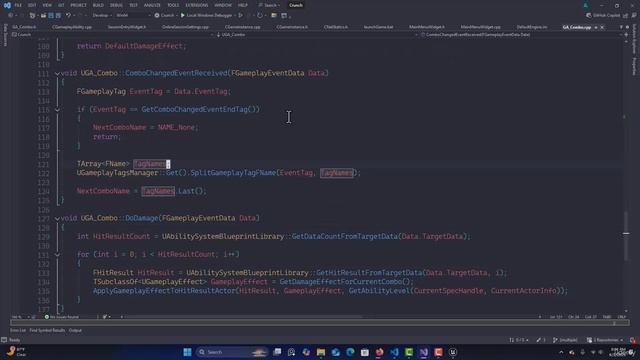This screenshot has width=640, height=360.
Task: Open the EXTENSIONS menu
Action: (x=197, y=5)
